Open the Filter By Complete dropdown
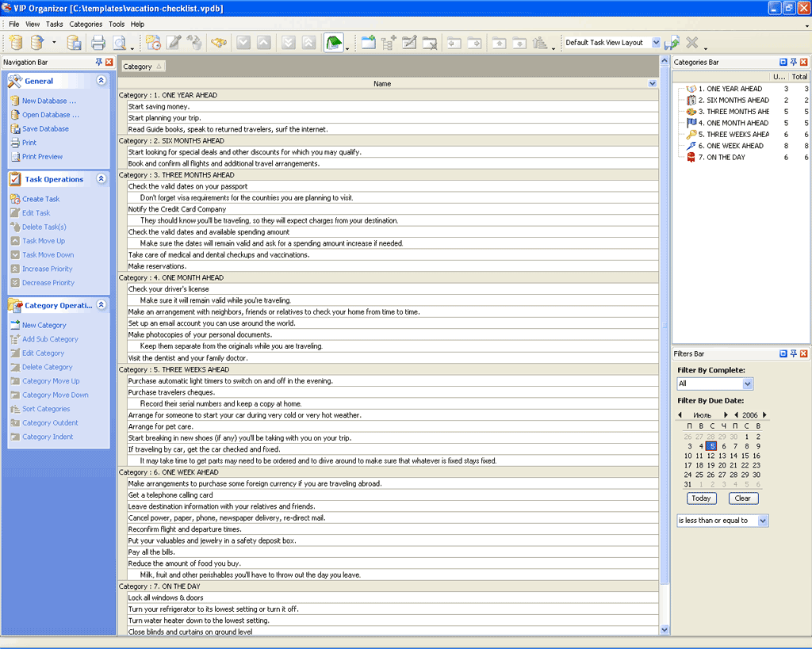812x649 pixels. click(747, 384)
